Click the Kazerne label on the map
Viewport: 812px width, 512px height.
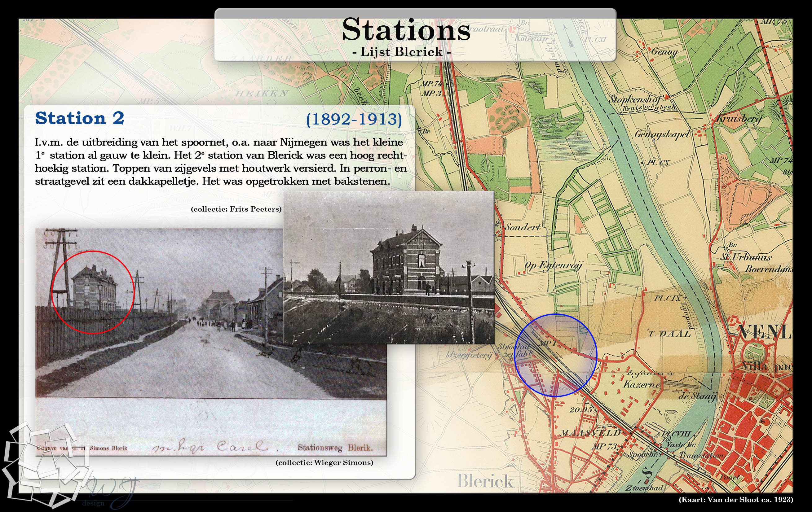click(641, 384)
